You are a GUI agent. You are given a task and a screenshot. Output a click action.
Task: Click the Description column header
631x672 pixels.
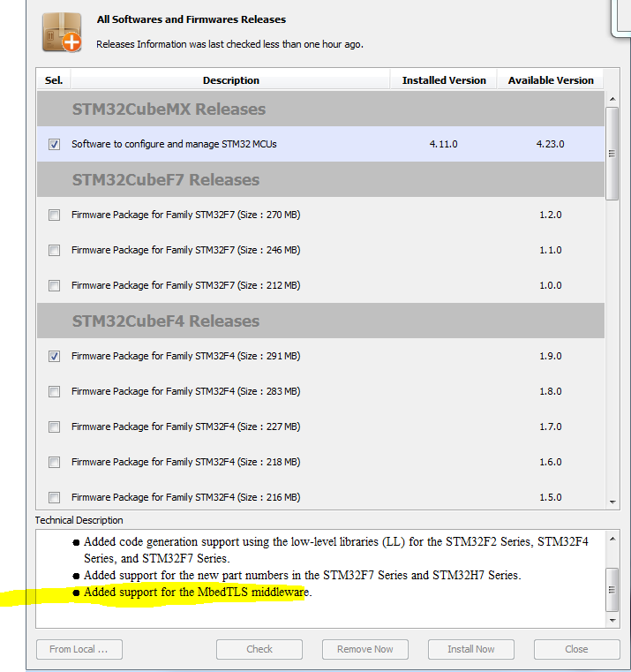click(230, 80)
